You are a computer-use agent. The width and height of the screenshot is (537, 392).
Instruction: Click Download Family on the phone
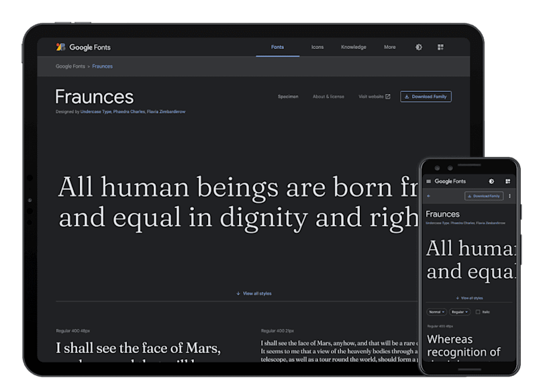click(484, 196)
